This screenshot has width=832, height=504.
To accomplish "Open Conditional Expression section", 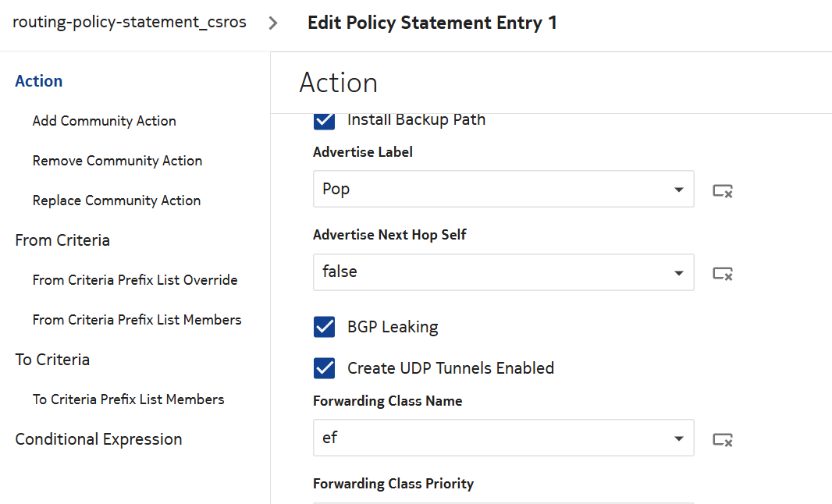I will coord(98,439).
